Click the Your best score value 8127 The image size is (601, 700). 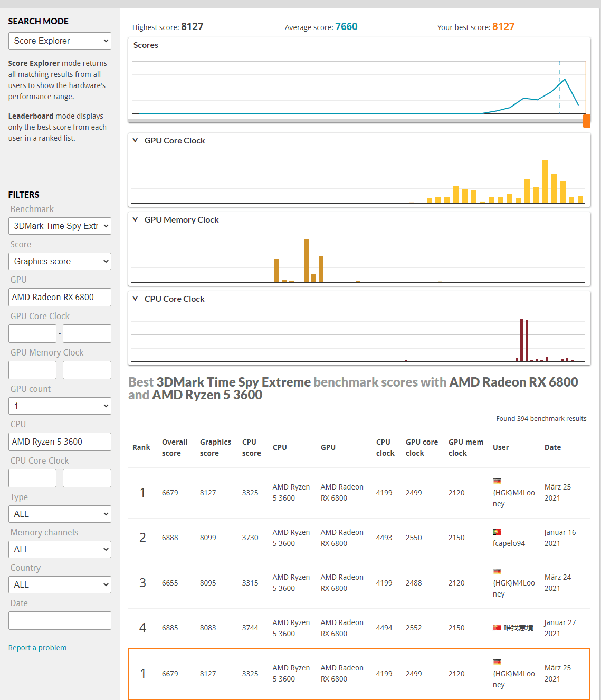(503, 26)
